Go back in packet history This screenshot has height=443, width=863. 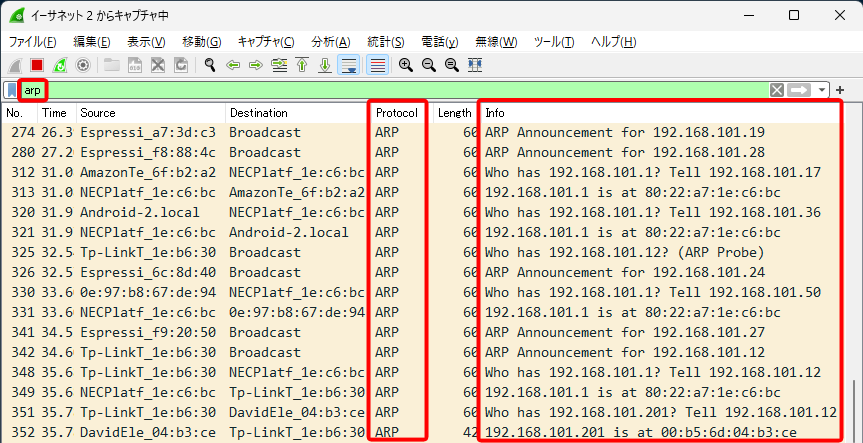(233, 65)
